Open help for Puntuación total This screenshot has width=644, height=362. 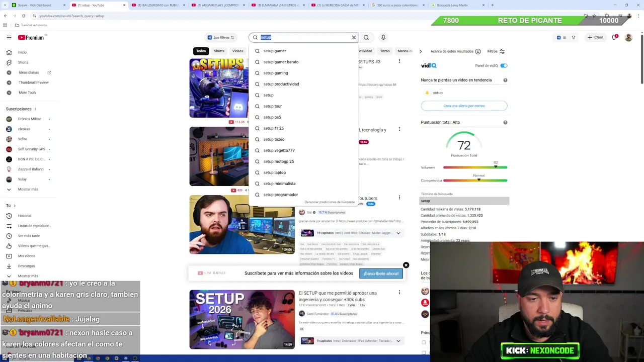[505, 122]
